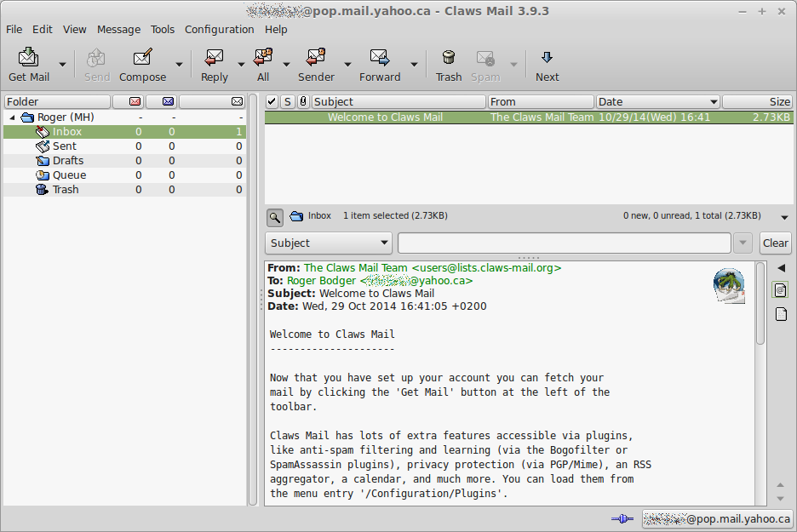
Task: Toggle the quick search magnifier button
Action: (274, 217)
